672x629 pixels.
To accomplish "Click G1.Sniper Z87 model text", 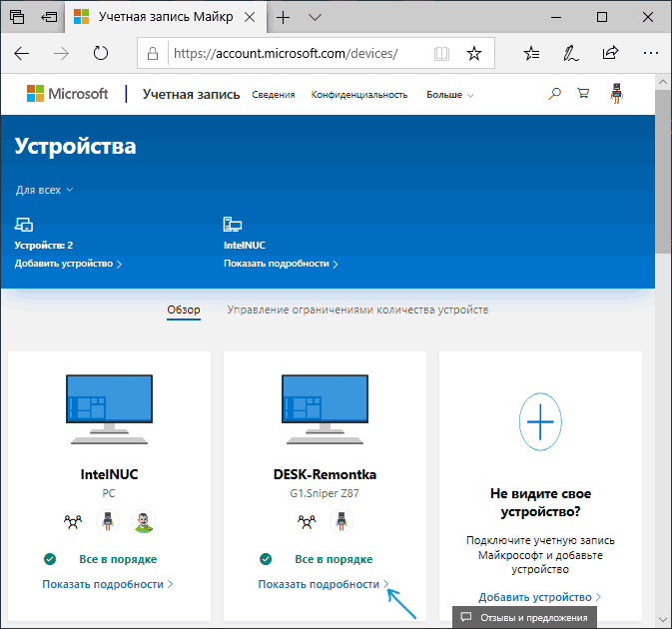I will (x=325, y=493).
